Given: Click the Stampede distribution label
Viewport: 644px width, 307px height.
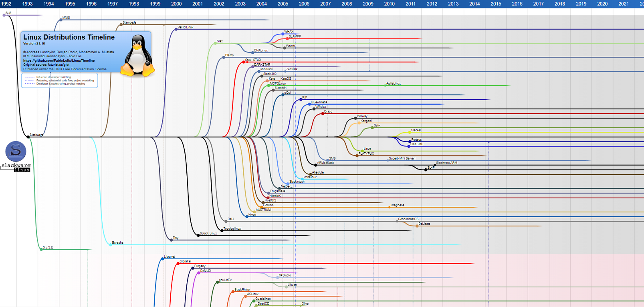Looking at the screenshot, I should click(129, 23).
